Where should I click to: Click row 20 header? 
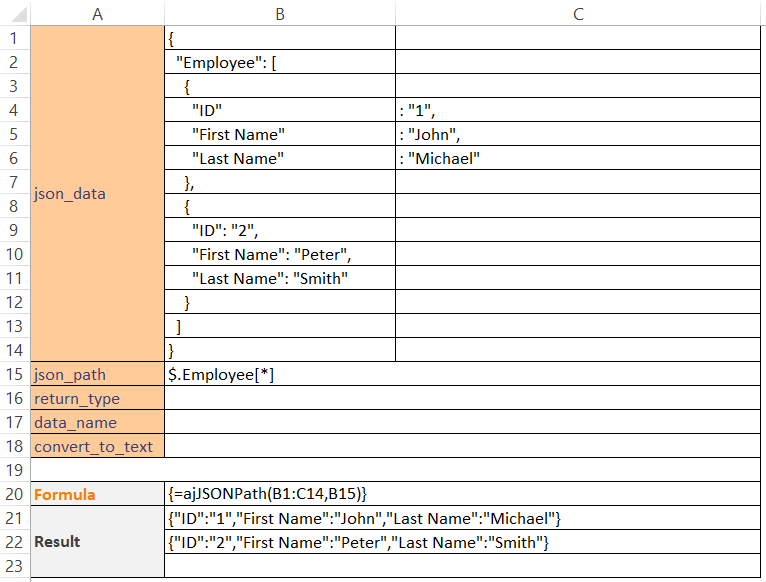[x=15, y=494]
